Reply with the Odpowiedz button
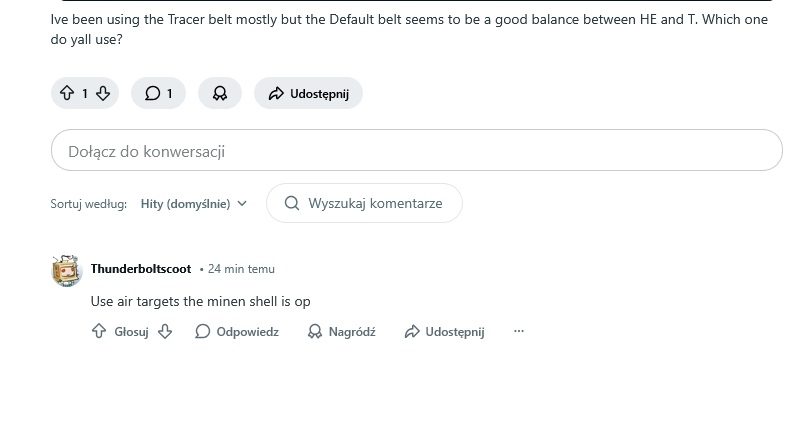The width and height of the screenshot is (789, 430). point(237,331)
